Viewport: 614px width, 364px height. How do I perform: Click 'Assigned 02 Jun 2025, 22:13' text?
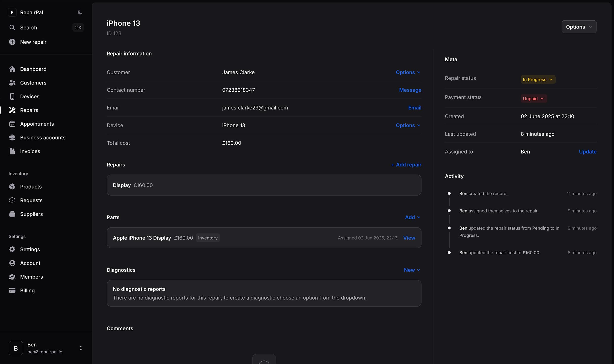pos(367,238)
